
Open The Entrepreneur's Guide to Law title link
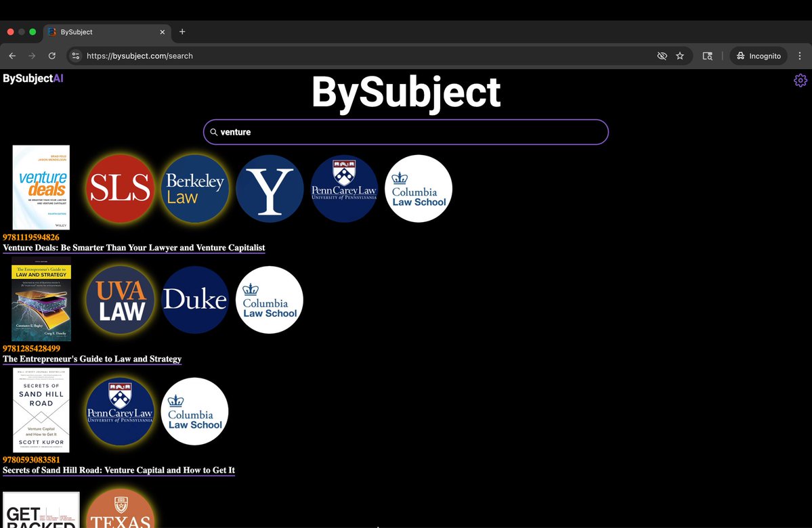click(92, 359)
